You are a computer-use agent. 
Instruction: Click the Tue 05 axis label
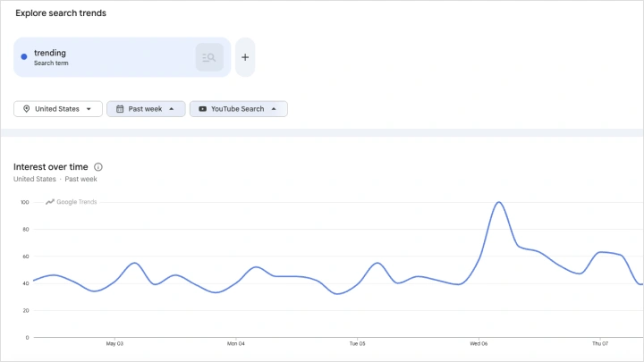357,343
